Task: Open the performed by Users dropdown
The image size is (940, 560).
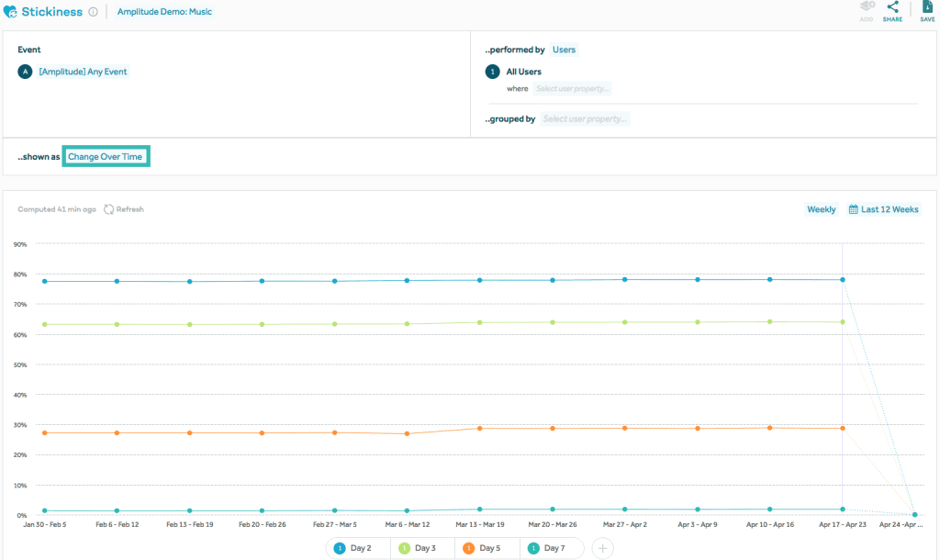Action: click(x=564, y=50)
